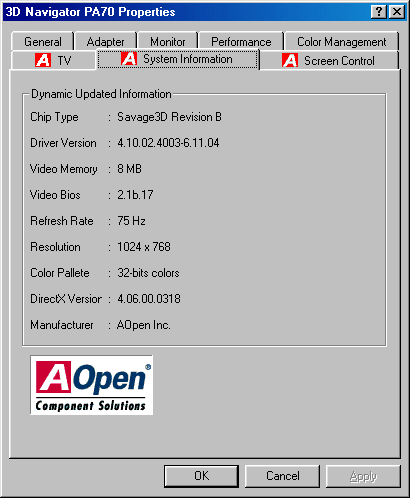This screenshot has width=410, height=498.
Task: Click the Video Memory label
Action: coord(64,169)
